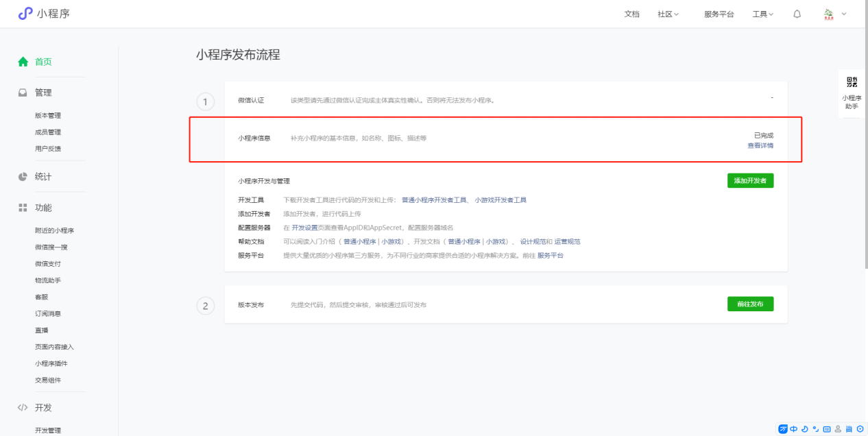The width and height of the screenshot is (868, 436).
Task: Go to 首页 in the sidebar
Action: point(43,62)
